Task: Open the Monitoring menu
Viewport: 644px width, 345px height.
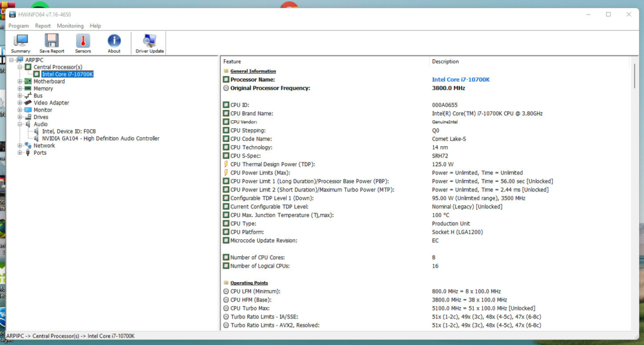Action: click(x=70, y=26)
